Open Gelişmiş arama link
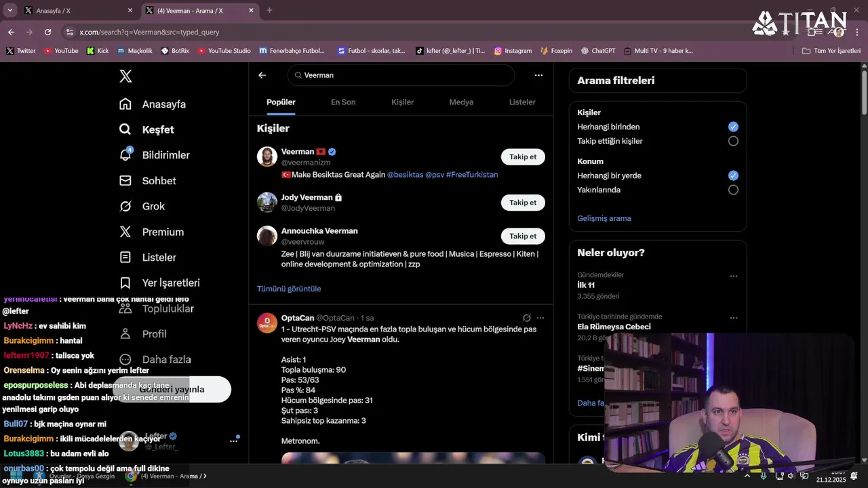 click(604, 218)
